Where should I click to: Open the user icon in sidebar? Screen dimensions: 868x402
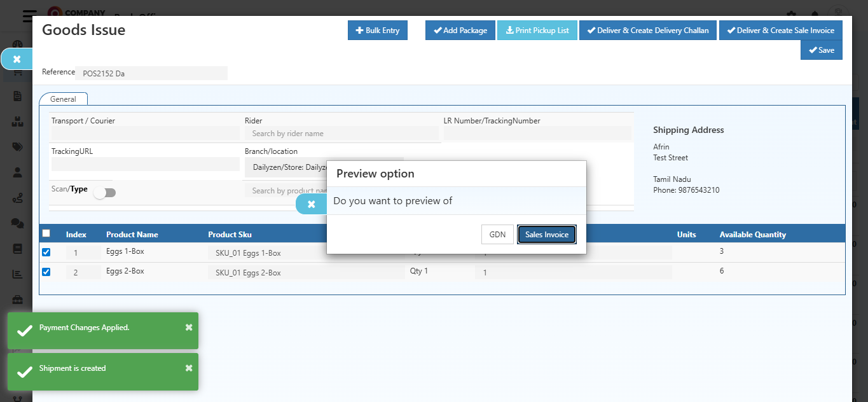(x=17, y=172)
